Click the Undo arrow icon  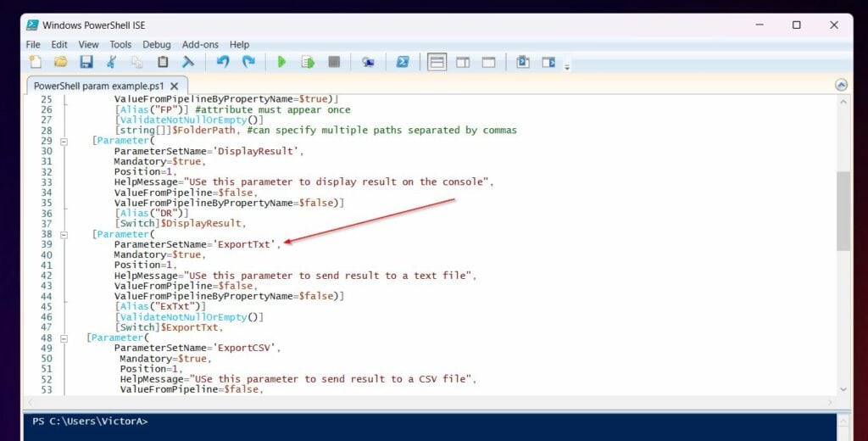[x=223, y=62]
